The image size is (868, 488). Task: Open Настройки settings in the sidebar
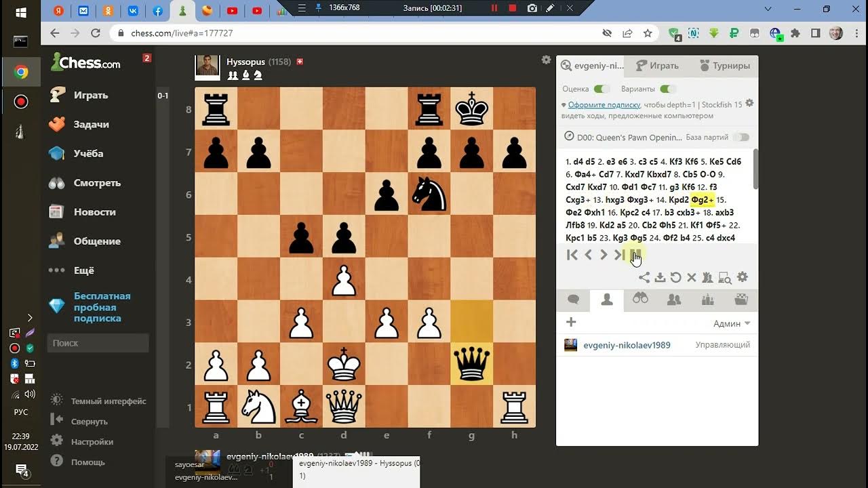point(92,442)
